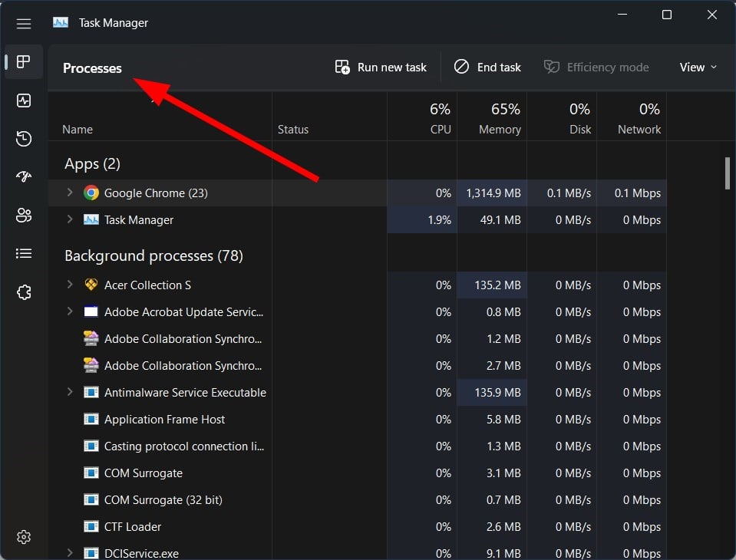Sort by the Status column
Viewport: 736px width, 560px height.
(329, 117)
